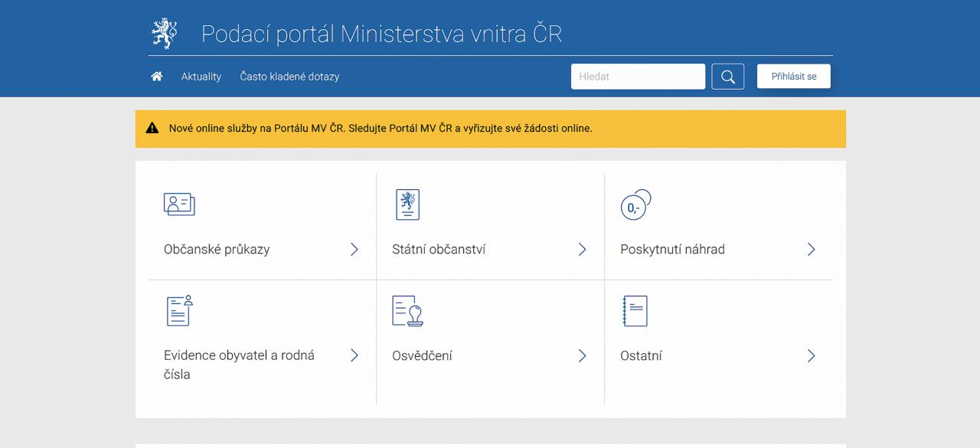Click the Czech lion emblem logo
Image resolution: width=980 pixels, height=448 pixels.
point(163,34)
